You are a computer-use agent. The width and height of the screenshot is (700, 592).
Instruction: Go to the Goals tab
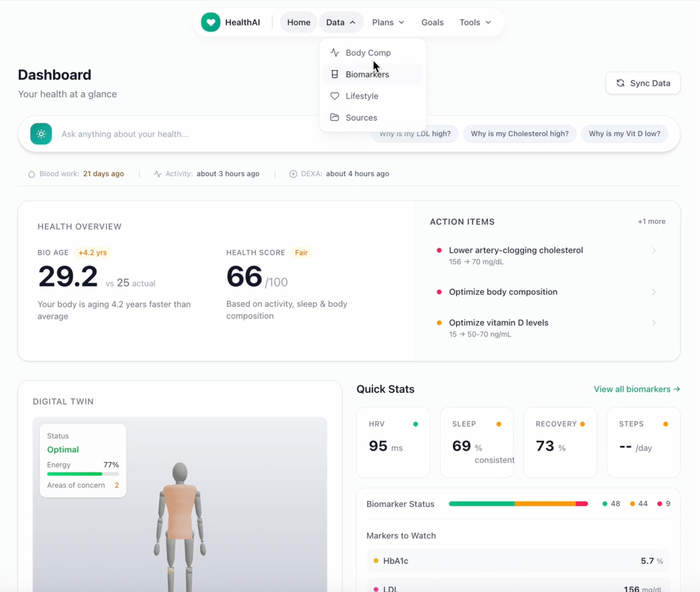coord(432,22)
